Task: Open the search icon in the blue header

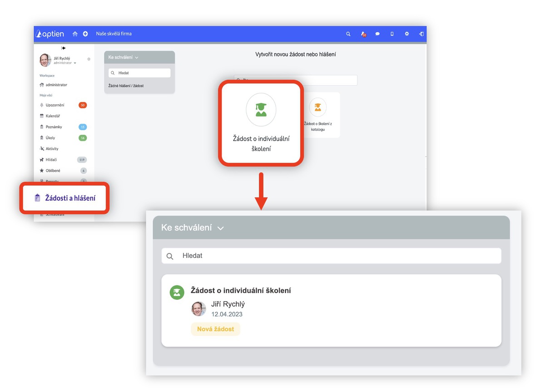Action: 348,34
